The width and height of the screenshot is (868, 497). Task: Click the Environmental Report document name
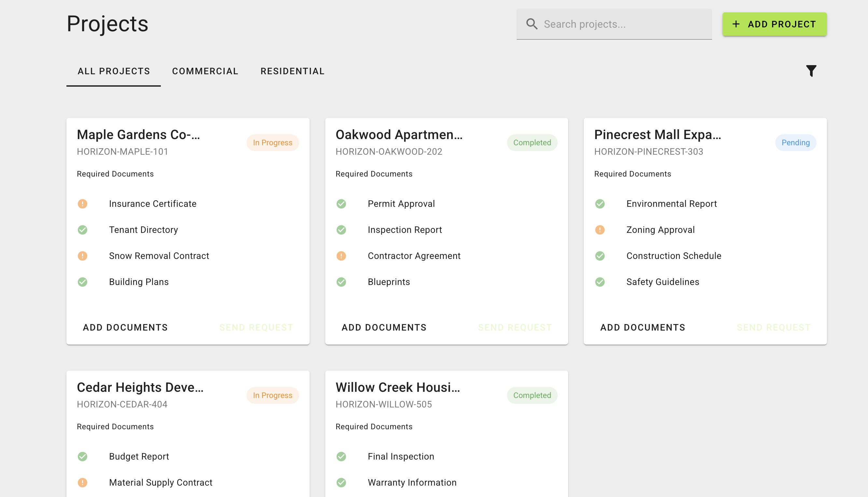pos(671,204)
